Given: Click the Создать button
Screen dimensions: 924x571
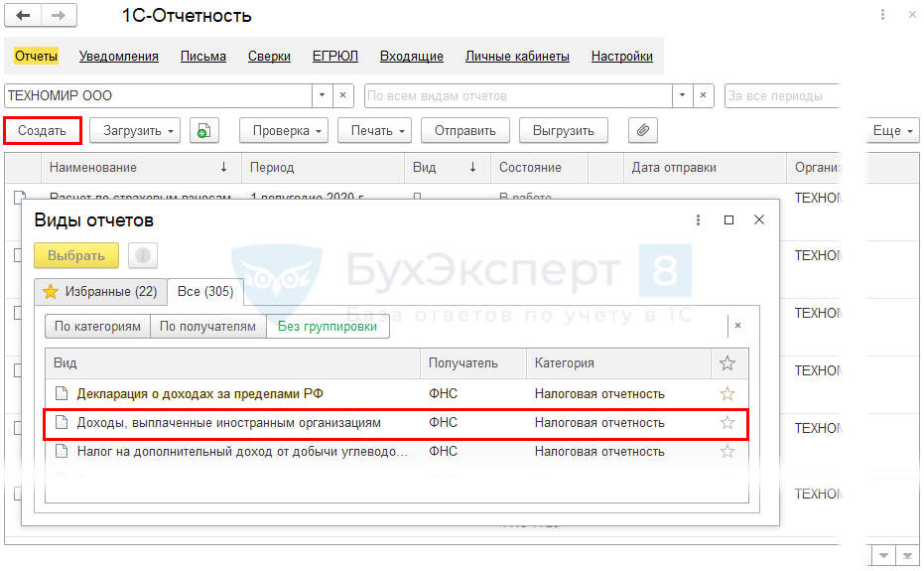Looking at the screenshot, I should tap(43, 131).
